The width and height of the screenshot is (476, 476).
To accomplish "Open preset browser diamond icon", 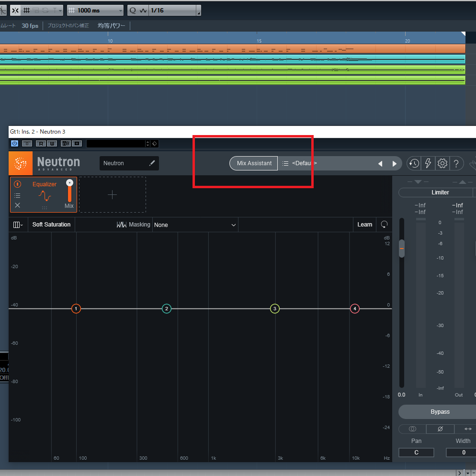I will [x=155, y=143].
